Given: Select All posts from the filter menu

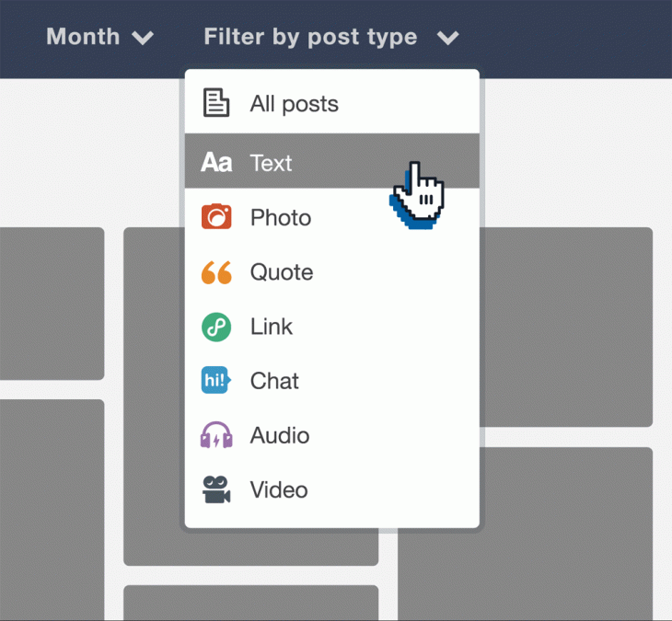Looking at the screenshot, I should point(294,104).
